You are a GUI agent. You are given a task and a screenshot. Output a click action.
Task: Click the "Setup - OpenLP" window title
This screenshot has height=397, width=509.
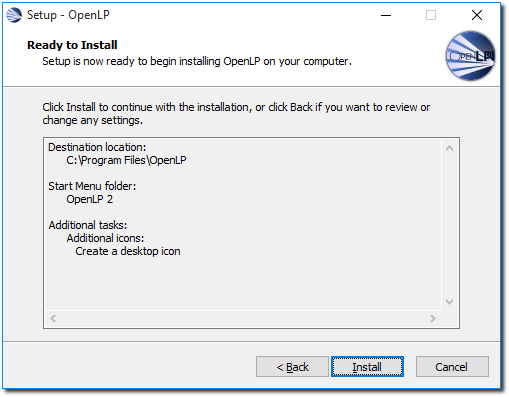(68, 15)
